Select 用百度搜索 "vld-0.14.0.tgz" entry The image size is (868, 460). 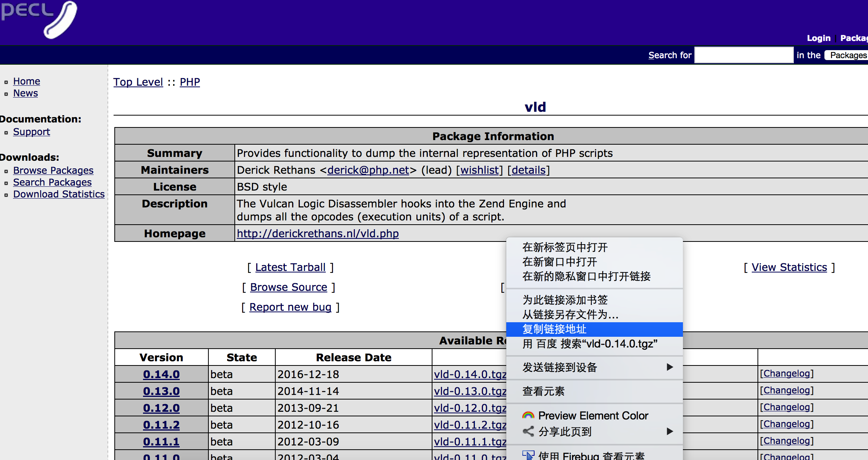coord(594,344)
